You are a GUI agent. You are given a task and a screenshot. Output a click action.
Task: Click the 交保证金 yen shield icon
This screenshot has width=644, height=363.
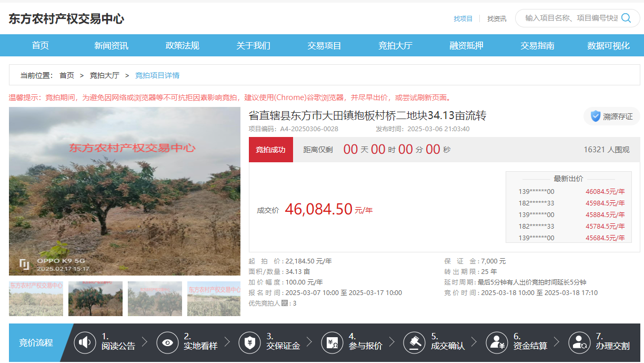click(x=249, y=342)
